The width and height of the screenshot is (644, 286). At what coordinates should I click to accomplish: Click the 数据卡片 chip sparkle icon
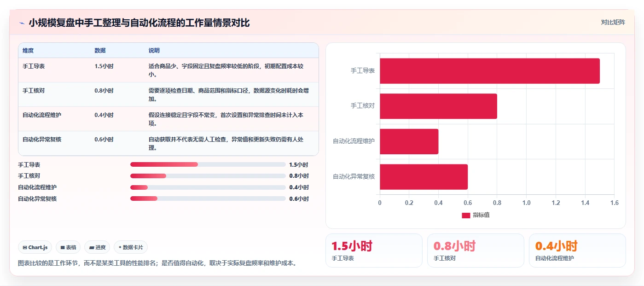[x=120, y=247]
